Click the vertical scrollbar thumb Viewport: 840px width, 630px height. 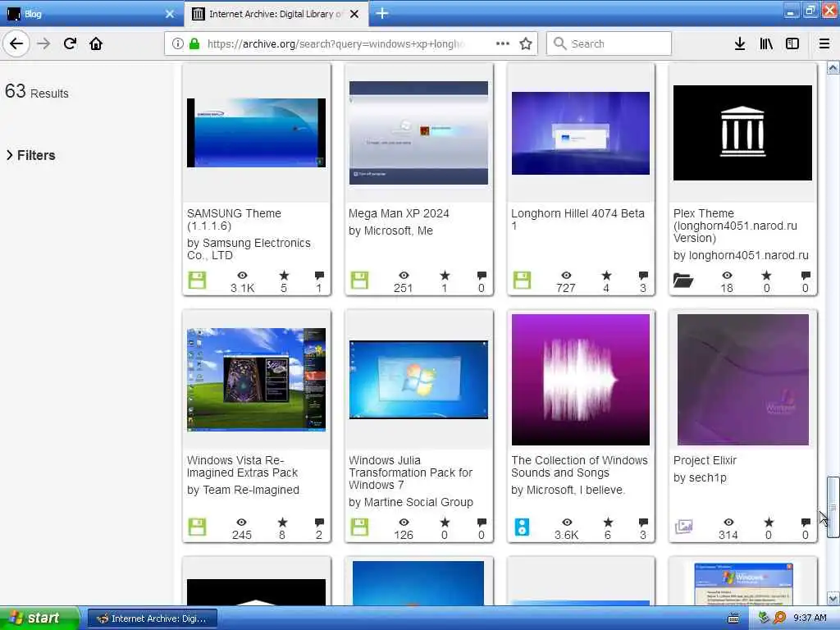coord(833,506)
